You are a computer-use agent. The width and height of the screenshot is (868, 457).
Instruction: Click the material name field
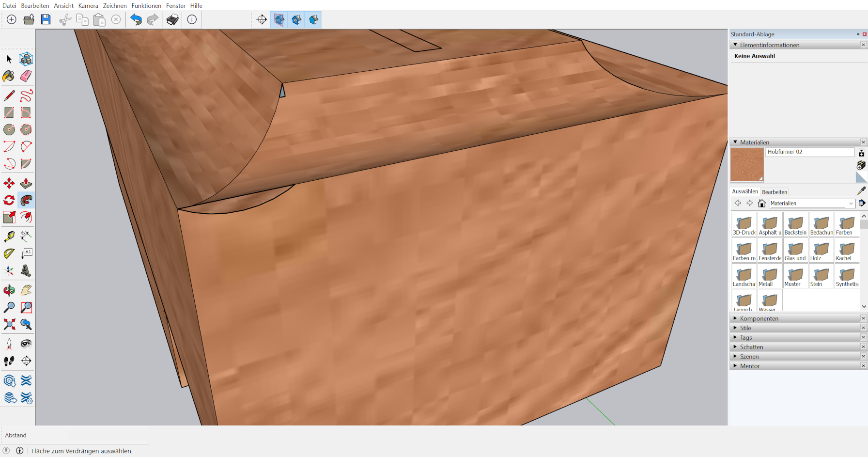tap(809, 152)
